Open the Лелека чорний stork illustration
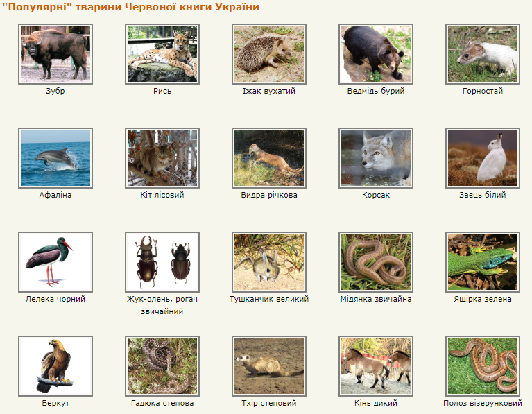 (x=55, y=262)
